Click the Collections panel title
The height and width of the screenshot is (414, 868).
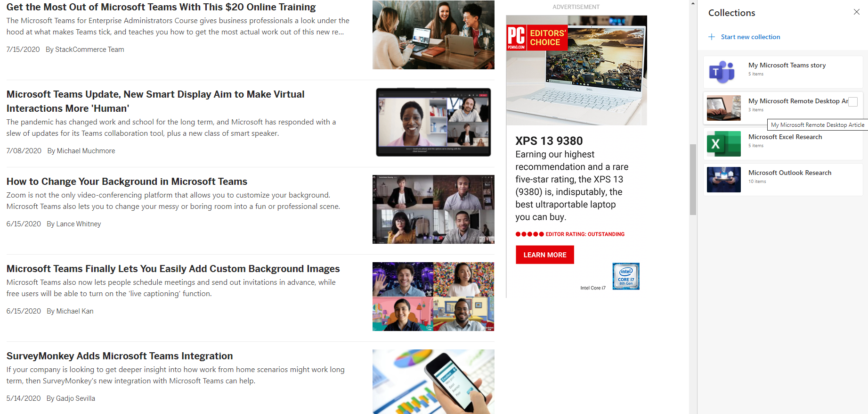click(x=731, y=13)
